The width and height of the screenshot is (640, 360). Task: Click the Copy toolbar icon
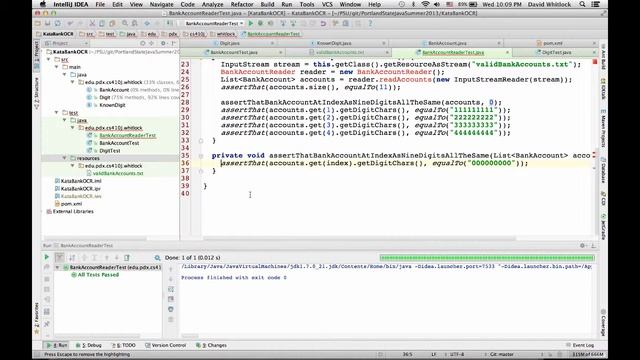click(x=102, y=23)
